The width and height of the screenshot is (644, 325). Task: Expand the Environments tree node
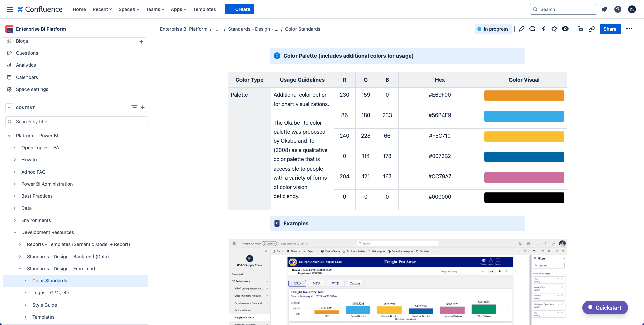coord(15,220)
